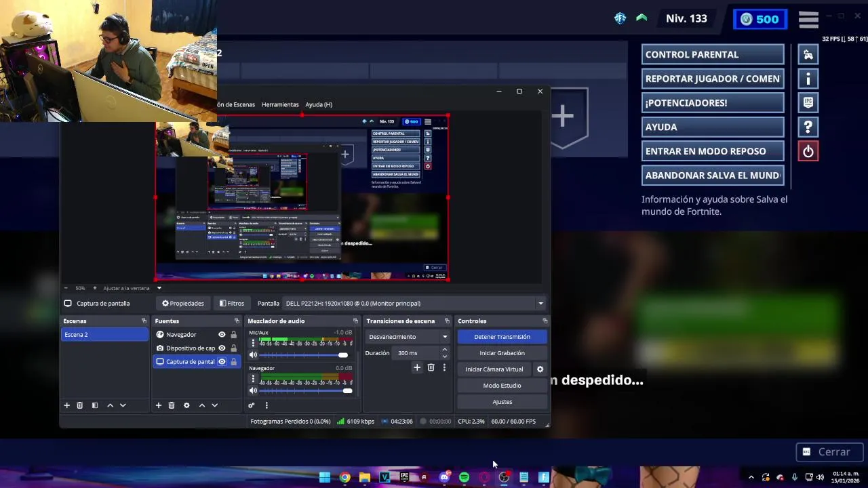The height and width of the screenshot is (488, 868).
Task: Open preview scaling dropdown arrow
Action: click(159, 288)
